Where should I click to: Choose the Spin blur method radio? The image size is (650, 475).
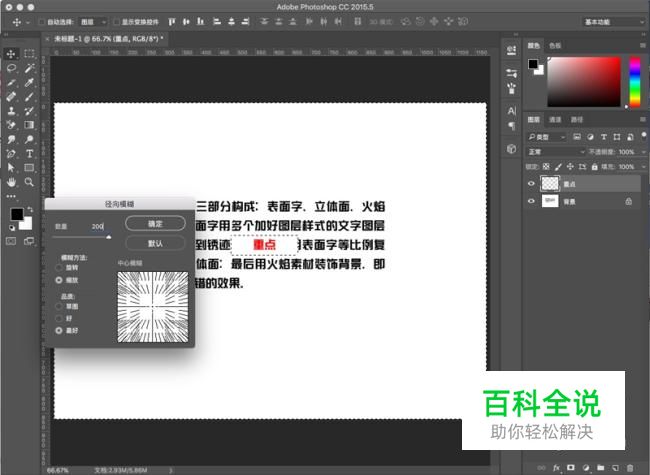pyautogui.click(x=59, y=268)
